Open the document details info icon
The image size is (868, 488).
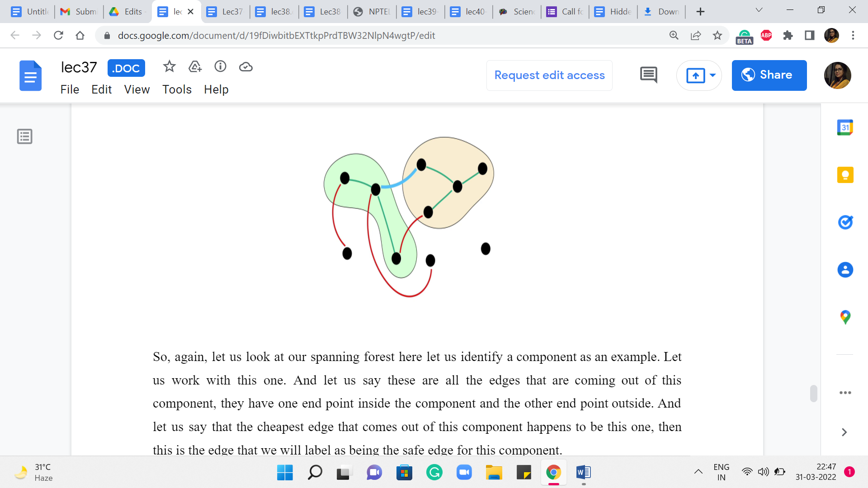click(x=220, y=67)
